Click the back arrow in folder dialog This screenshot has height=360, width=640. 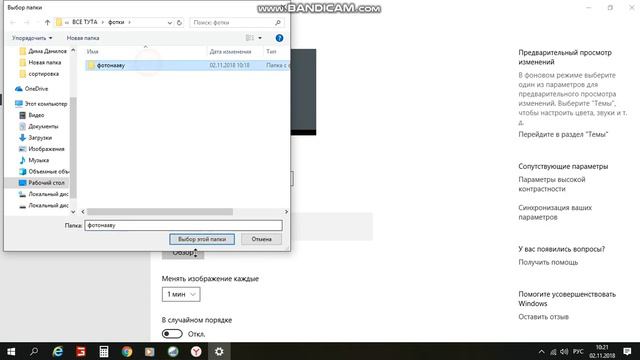(x=13, y=22)
